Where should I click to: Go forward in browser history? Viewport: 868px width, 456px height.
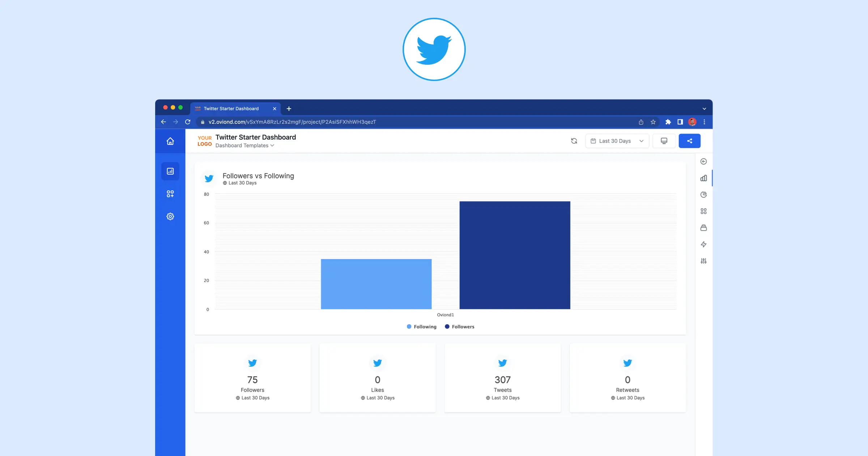(175, 122)
